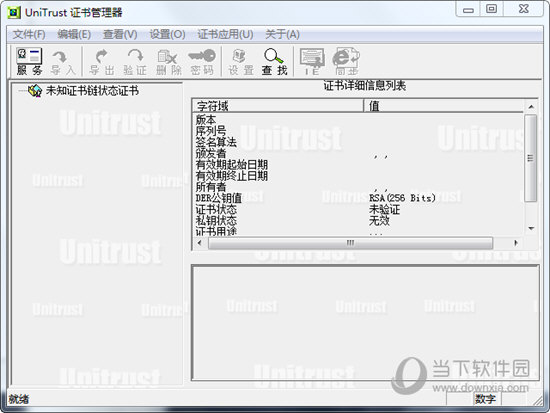
Task: Click the certificate chain tree node icon
Action: tap(35, 91)
